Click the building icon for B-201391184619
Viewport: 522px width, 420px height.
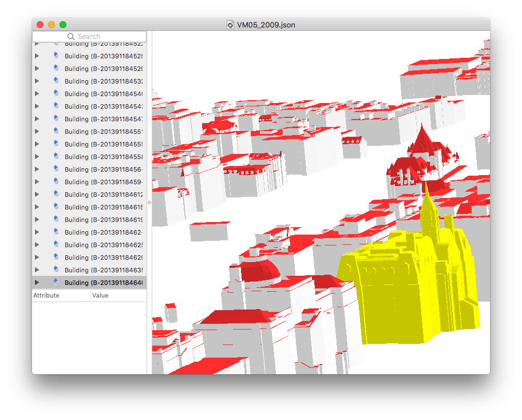coord(56,220)
